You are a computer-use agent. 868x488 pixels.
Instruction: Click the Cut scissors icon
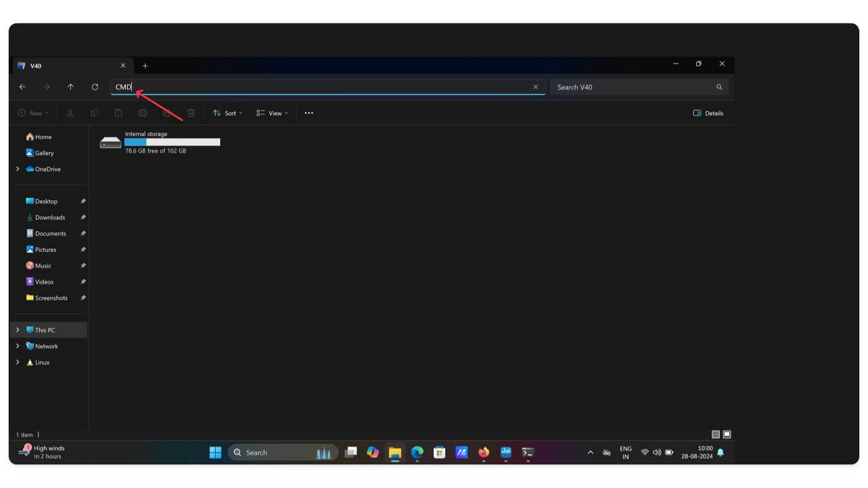[x=70, y=113]
